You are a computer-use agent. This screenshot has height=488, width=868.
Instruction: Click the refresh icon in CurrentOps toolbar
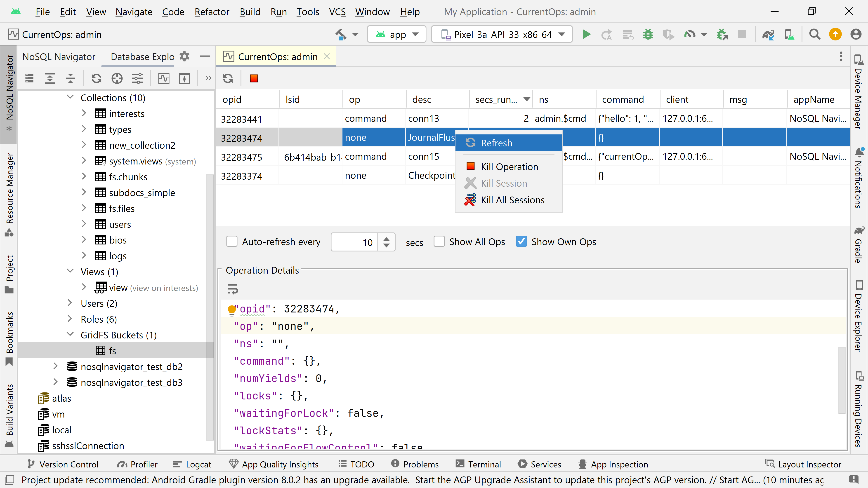pyautogui.click(x=228, y=78)
